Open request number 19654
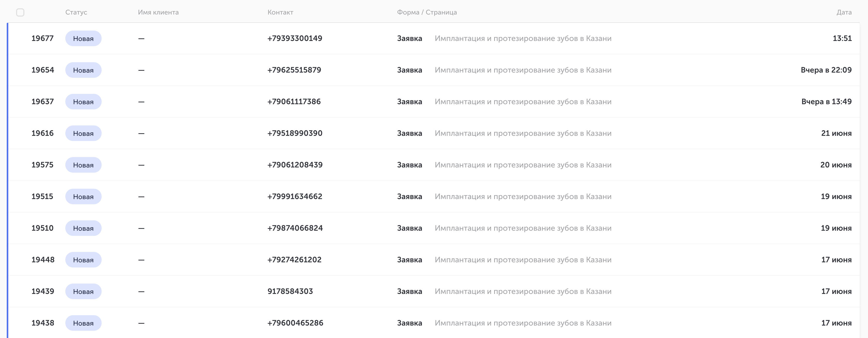Image resolution: width=868 pixels, height=338 pixels. pos(43,70)
